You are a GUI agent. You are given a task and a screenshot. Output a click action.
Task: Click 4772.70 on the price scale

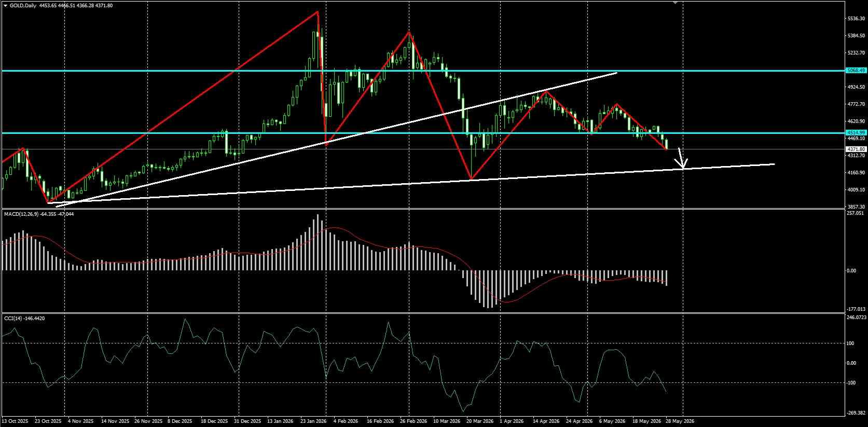point(856,104)
